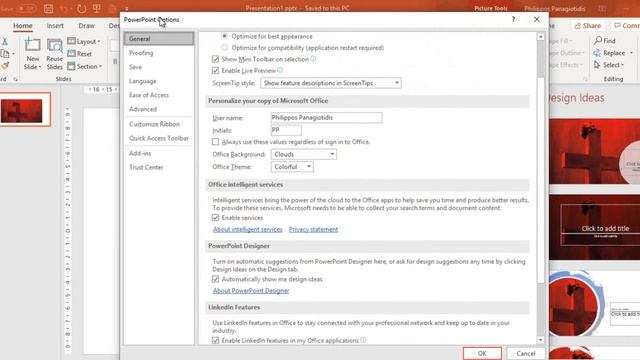
Task: Toggle Show Mini Toolbar on selection checkbox
Action: click(x=216, y=59)
